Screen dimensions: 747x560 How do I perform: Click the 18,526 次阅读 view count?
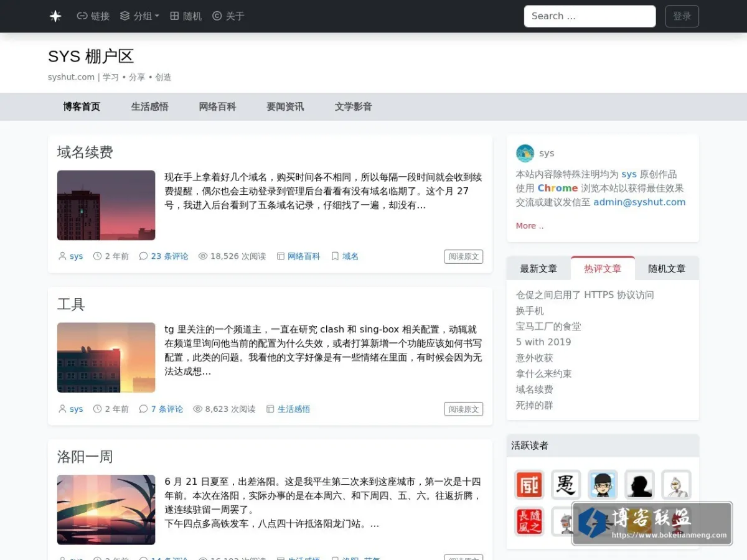coord(238,256)
